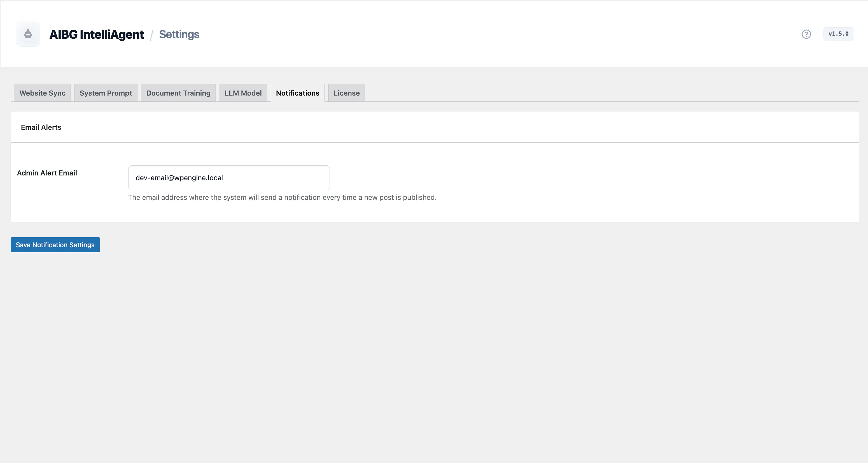
Task: Select the Notifications tab
Action: (298, 93)
